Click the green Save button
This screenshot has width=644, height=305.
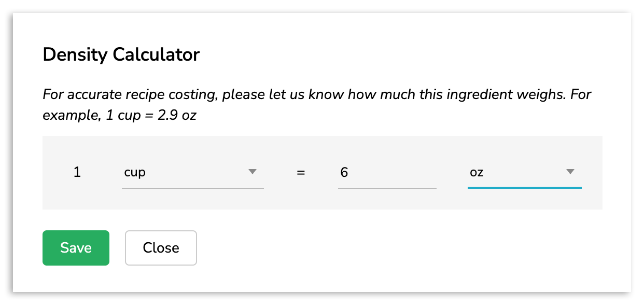(76, 248)
